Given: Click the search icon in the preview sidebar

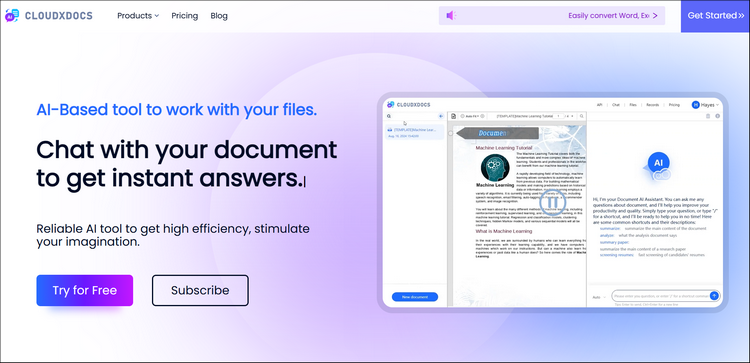Looking at the screenshot, I should point(389,116).
